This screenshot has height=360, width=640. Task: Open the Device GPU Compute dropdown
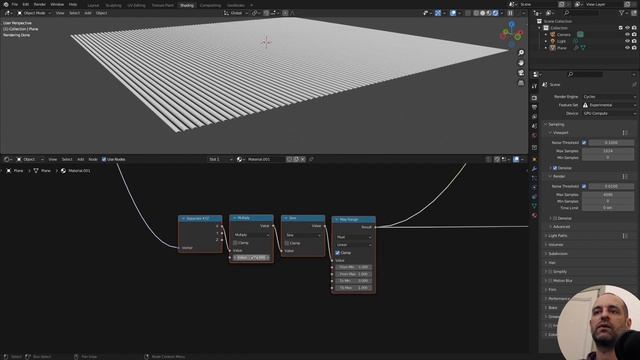pos(609,113)
